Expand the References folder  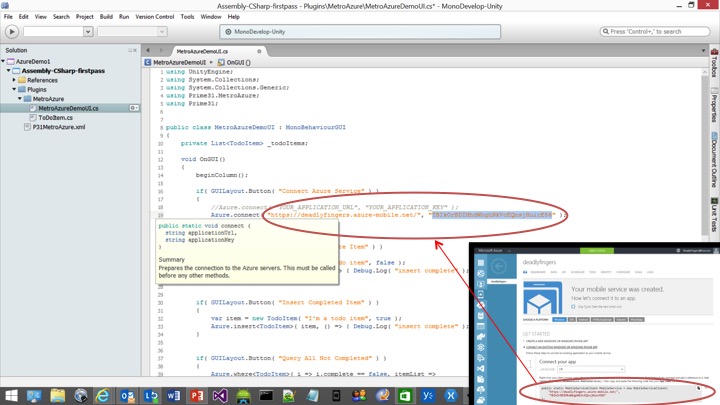tap(14, 80)
